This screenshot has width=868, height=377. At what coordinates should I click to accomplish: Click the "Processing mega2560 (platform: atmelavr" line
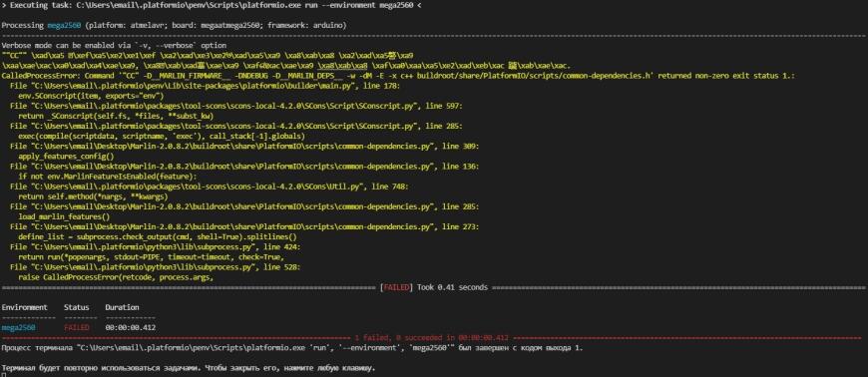point(175,26)
